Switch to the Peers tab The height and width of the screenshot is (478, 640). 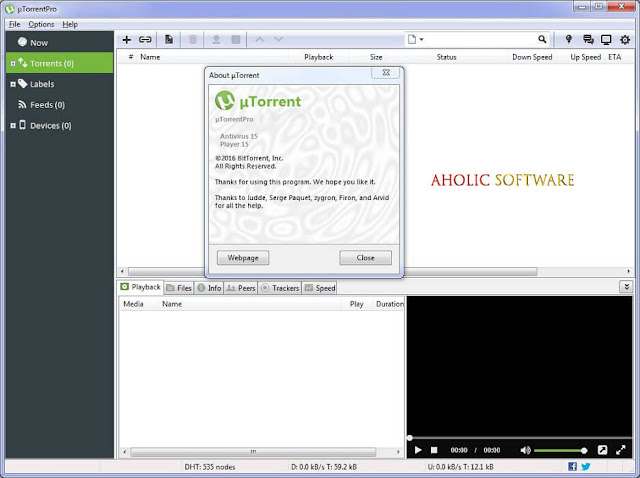(x=241, y=288)
